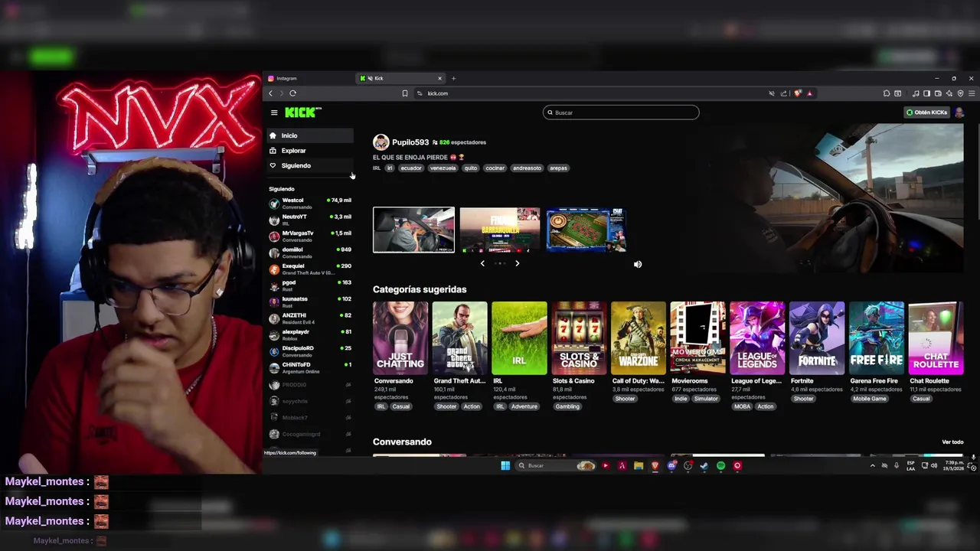Open the Explorar sidebar item

(x=310, y=151)
